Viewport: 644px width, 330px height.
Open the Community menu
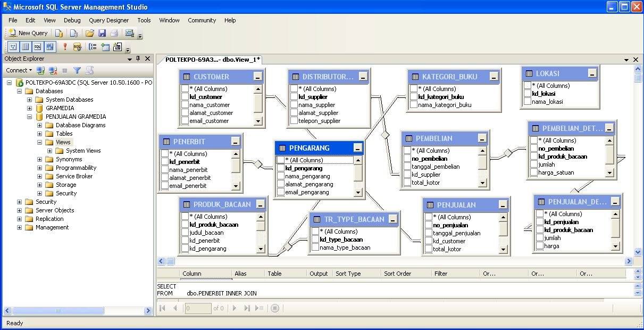(202, 20)
